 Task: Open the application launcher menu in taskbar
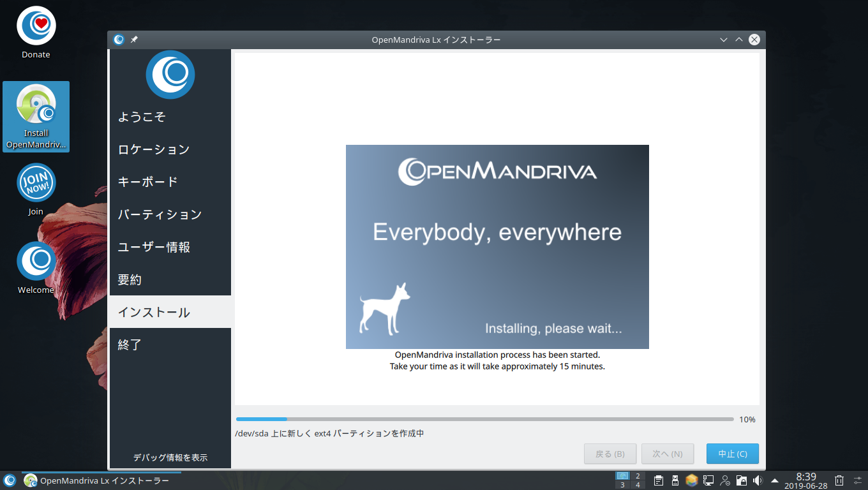click(x=10, y=480)
